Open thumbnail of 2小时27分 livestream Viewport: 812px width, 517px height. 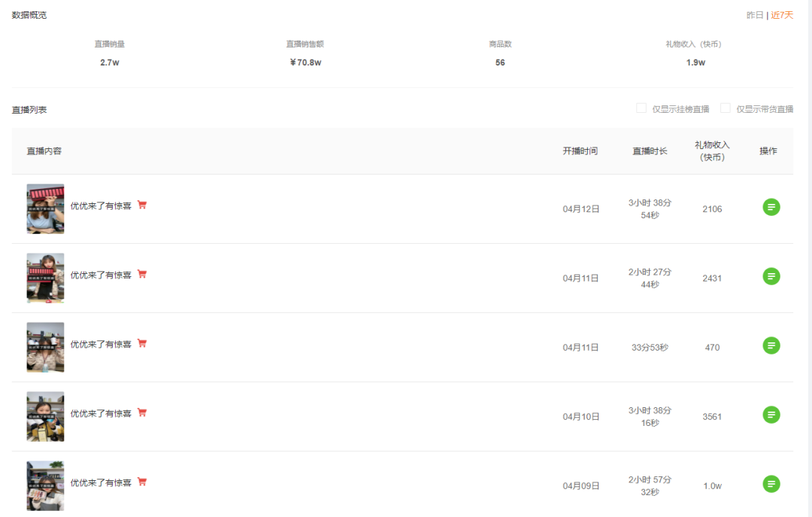pos(46,278)
